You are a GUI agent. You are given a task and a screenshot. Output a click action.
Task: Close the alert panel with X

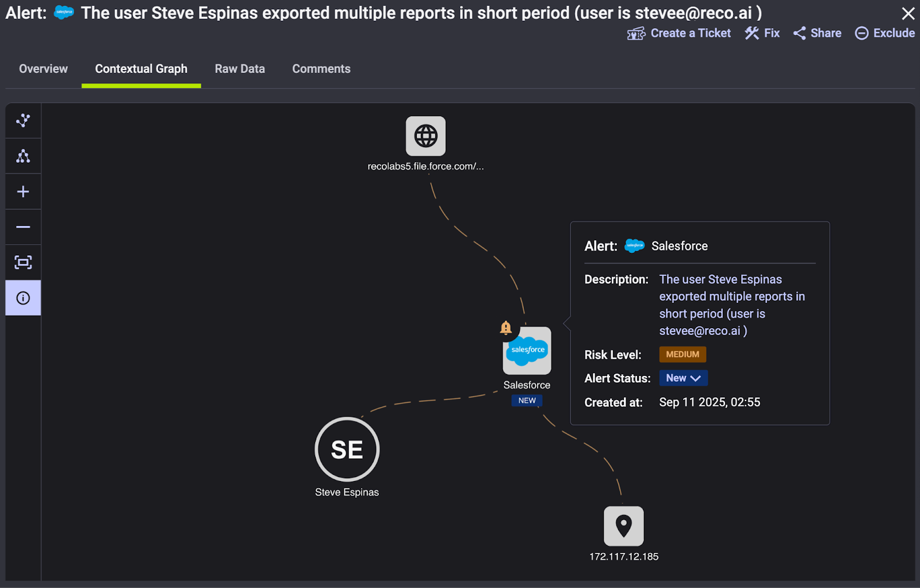coord(908,13)
